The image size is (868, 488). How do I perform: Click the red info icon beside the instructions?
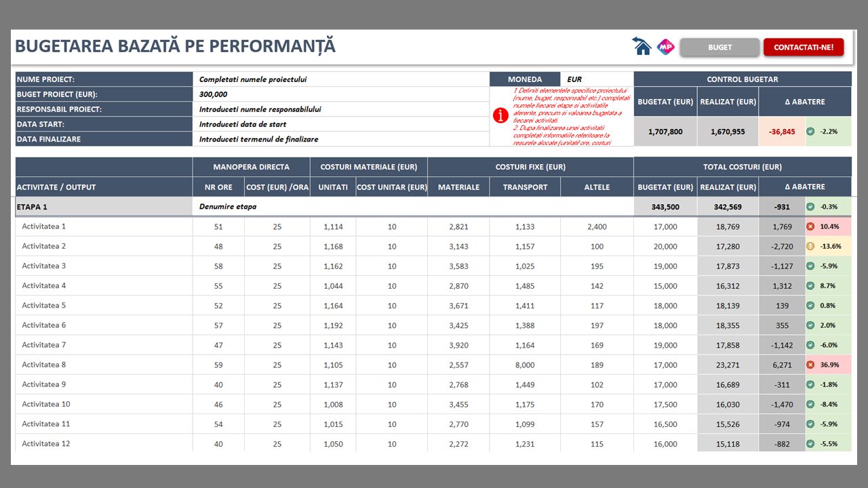500,116
